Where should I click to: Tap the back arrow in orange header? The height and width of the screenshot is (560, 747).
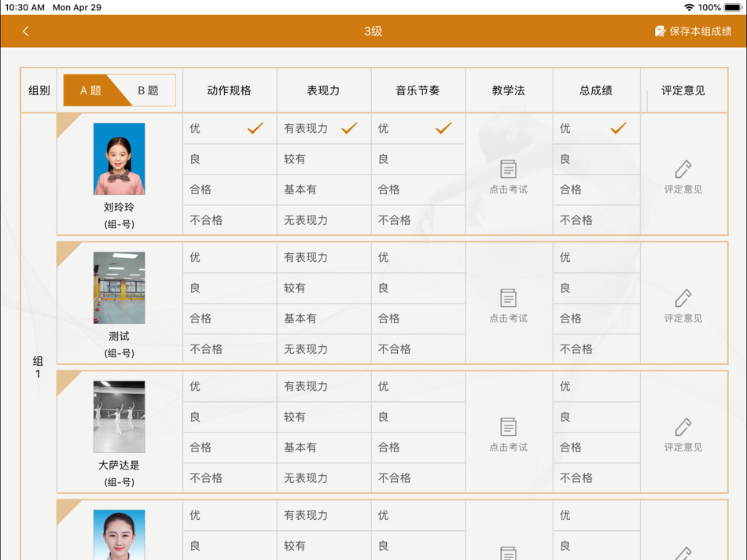[26, 31]
